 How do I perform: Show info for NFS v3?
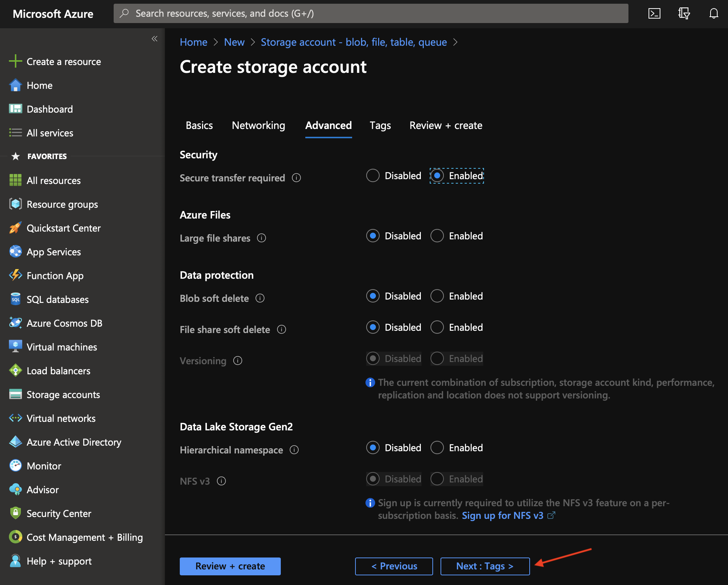click(x=221, y=481)
